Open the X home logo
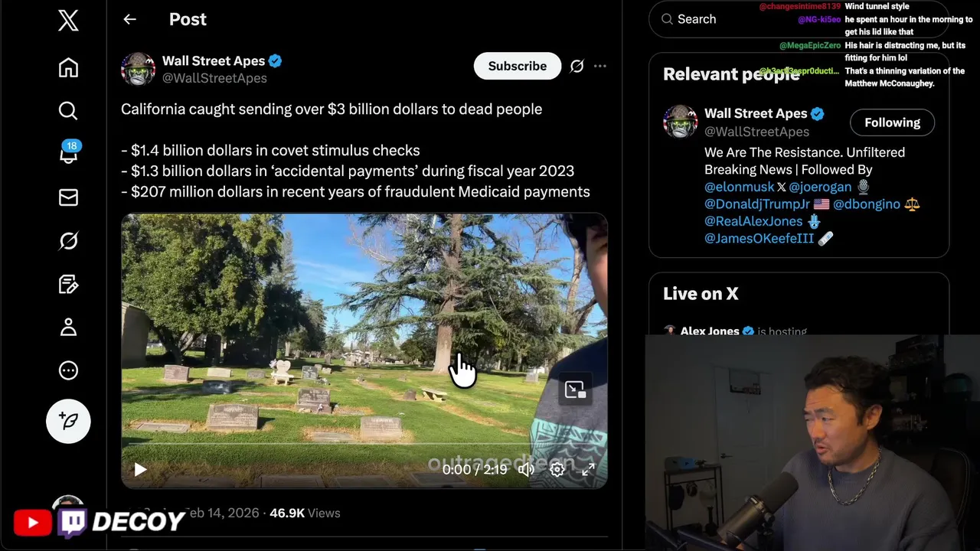 (68, 21)
